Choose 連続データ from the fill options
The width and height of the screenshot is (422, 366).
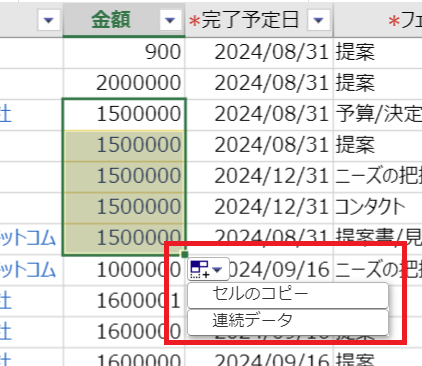click(288, 321)
